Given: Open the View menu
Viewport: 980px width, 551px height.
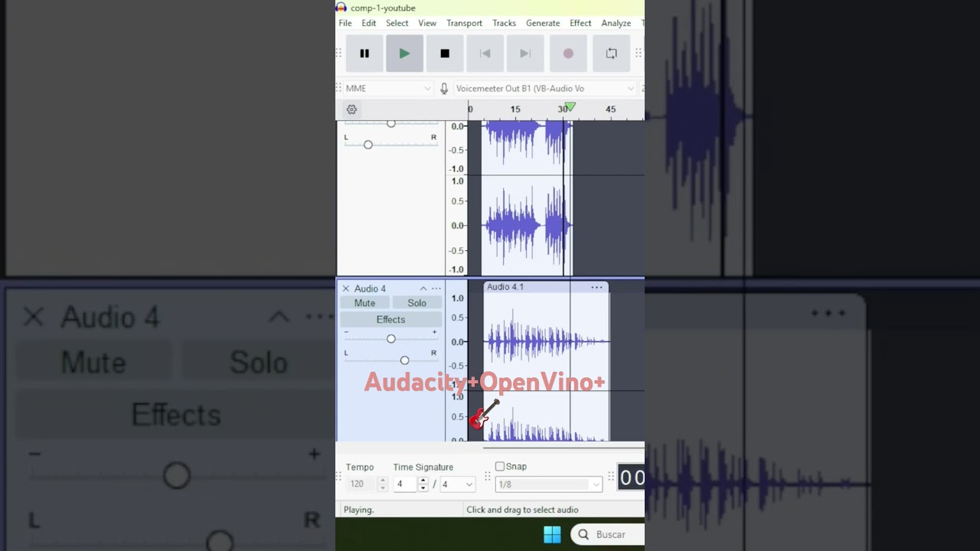Looking at the screenshot, I should [427, 23].
